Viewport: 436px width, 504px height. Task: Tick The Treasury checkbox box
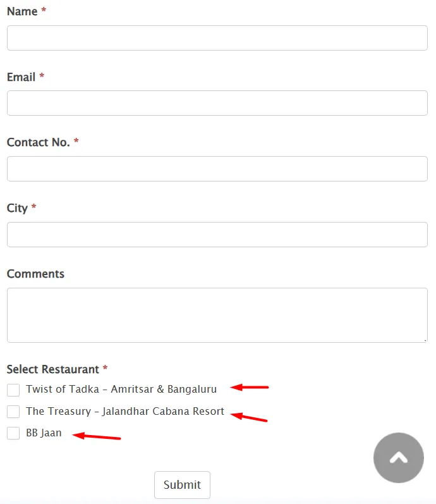[13, 412]
